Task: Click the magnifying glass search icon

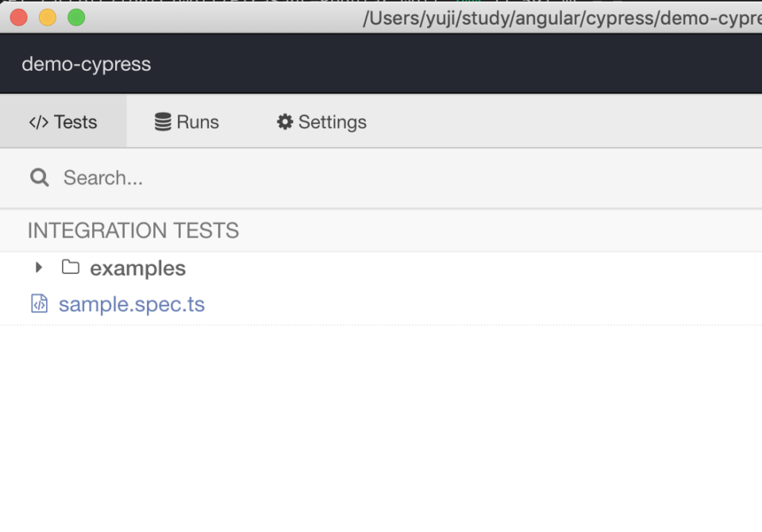Action: pos(39,177)
